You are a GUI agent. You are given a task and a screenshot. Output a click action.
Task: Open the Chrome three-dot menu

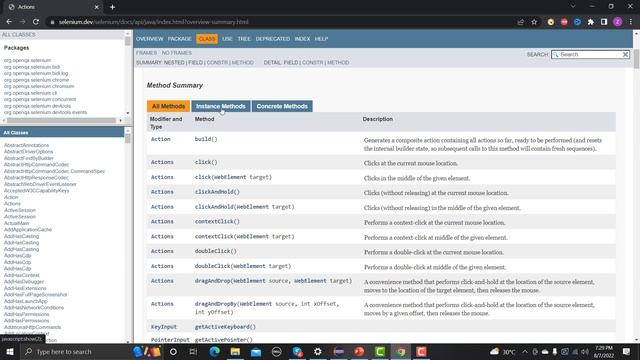[x=631, y=22]
